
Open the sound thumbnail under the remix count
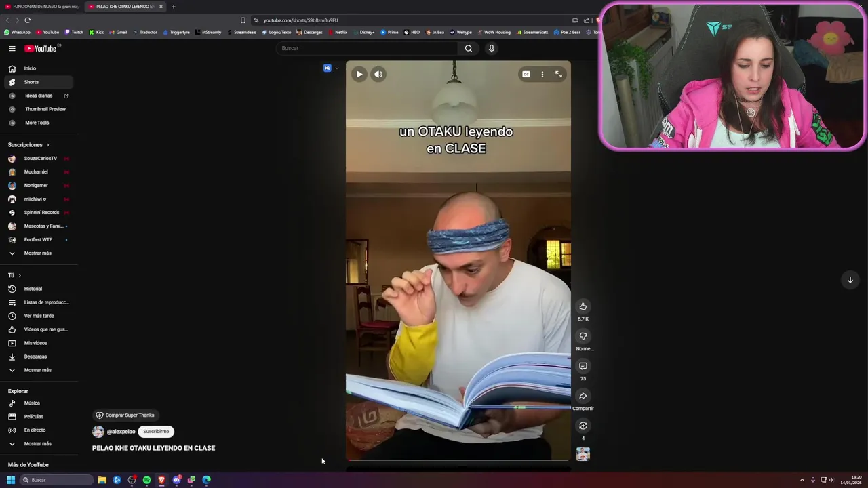click(583, 454)
